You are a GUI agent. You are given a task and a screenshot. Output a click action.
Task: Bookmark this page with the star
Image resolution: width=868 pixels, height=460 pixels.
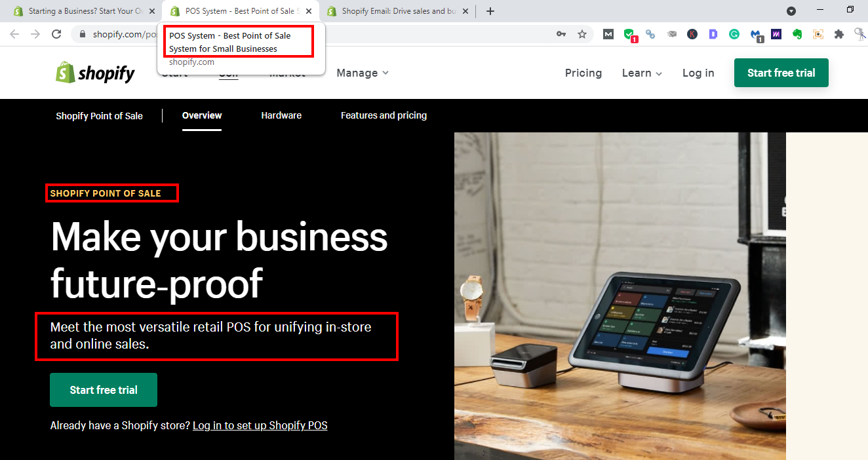click(582, 34)
